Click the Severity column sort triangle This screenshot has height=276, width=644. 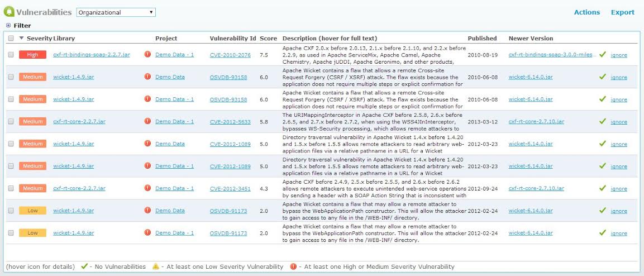click(21, 38)
